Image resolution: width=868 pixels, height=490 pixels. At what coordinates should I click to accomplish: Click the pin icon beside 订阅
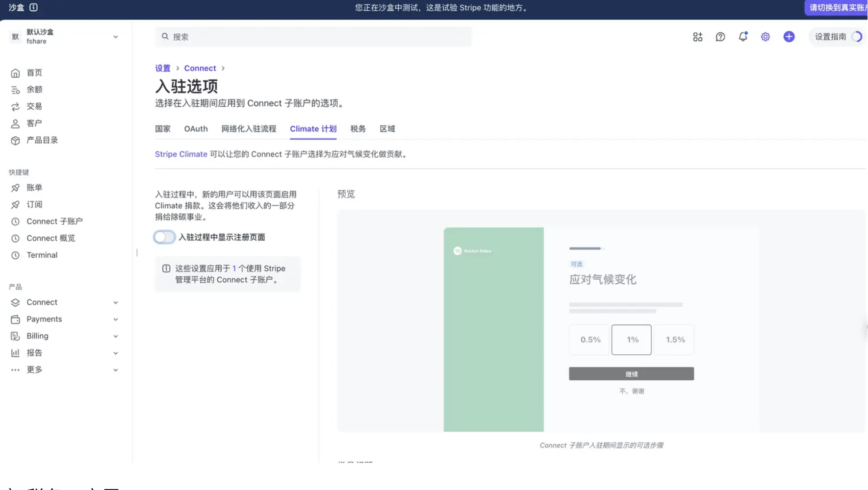(x=16, y=205)
